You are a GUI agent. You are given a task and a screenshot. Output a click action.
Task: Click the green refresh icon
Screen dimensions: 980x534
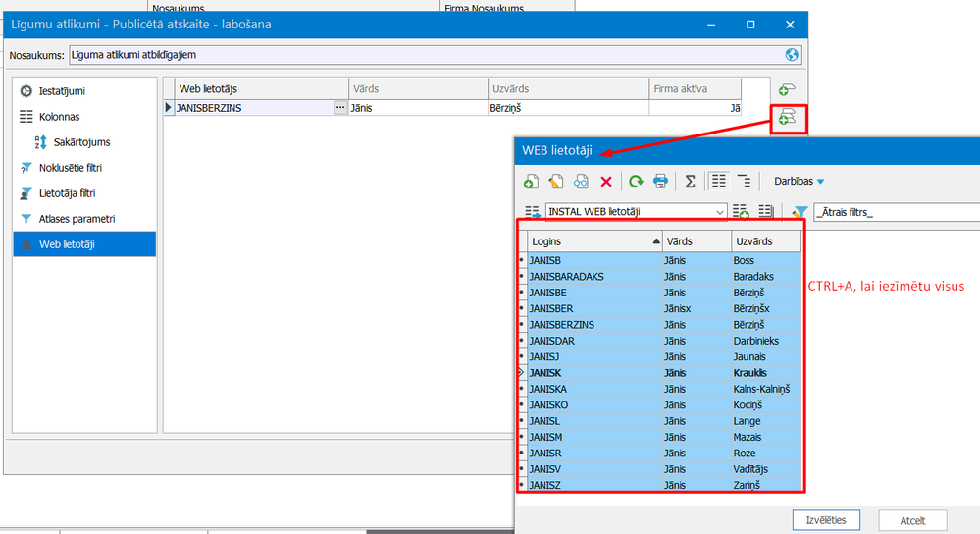[636, 181]
